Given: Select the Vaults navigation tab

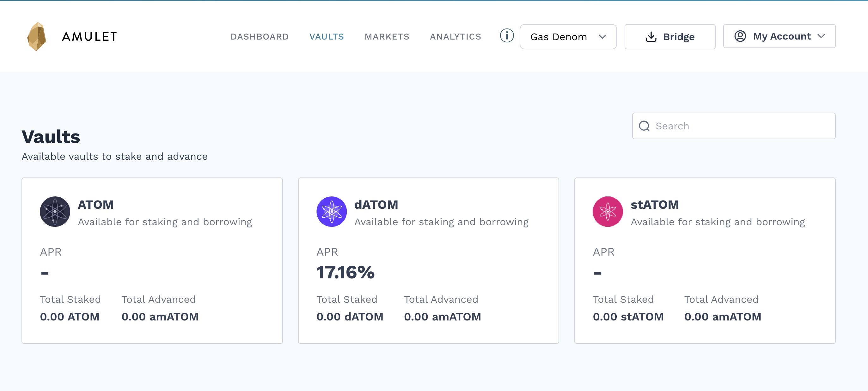Looking at the screenshot, I should 326,37.
